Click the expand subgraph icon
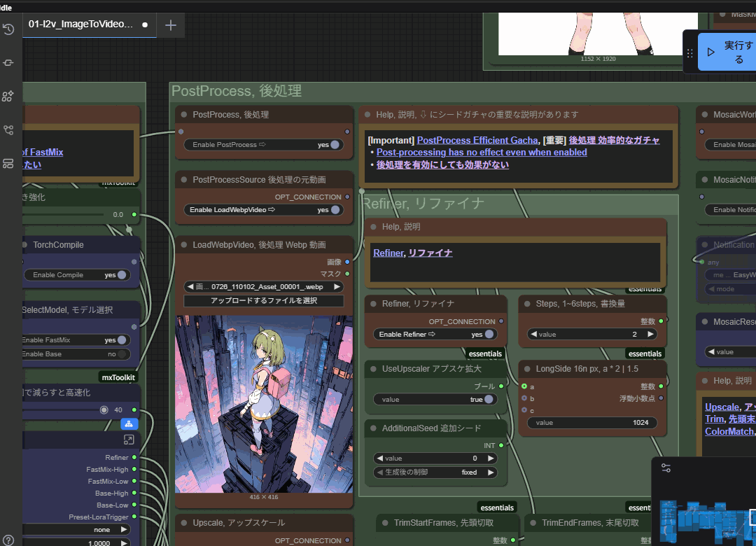The image size is (756, 546). pos(129,440)
